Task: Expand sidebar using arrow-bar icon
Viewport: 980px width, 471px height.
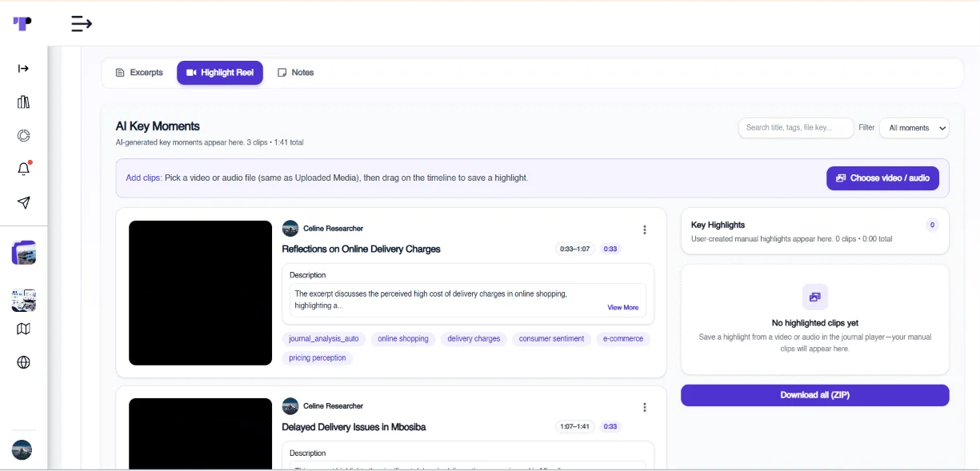Action: 23,69
